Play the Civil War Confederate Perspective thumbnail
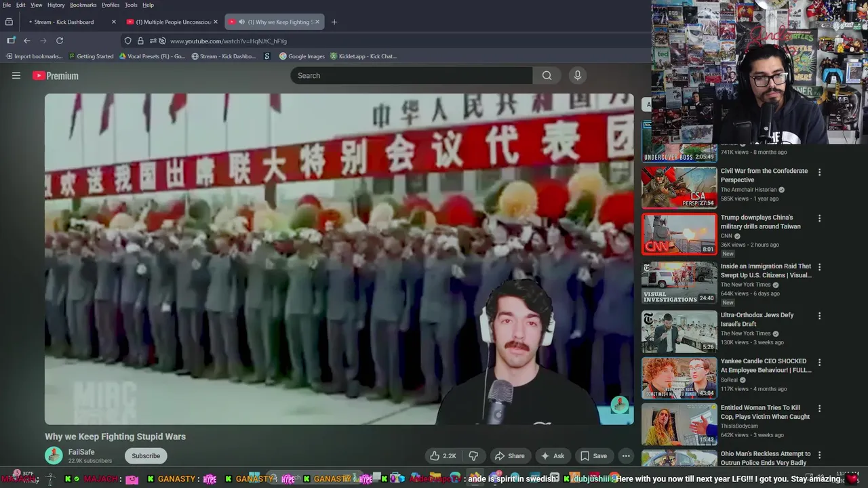The height and width of the screenshot is (488, 868). 679,188
